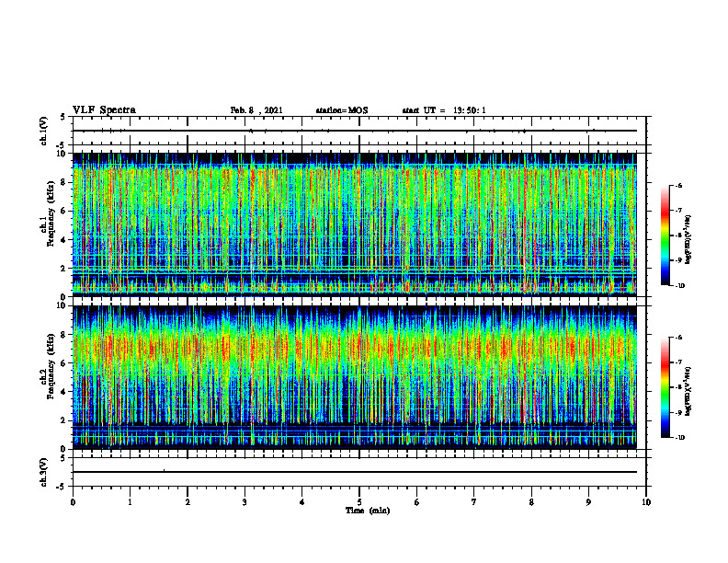
Task: Click the "-6" label on ch.1 colorbar
Action: [679, 185]
